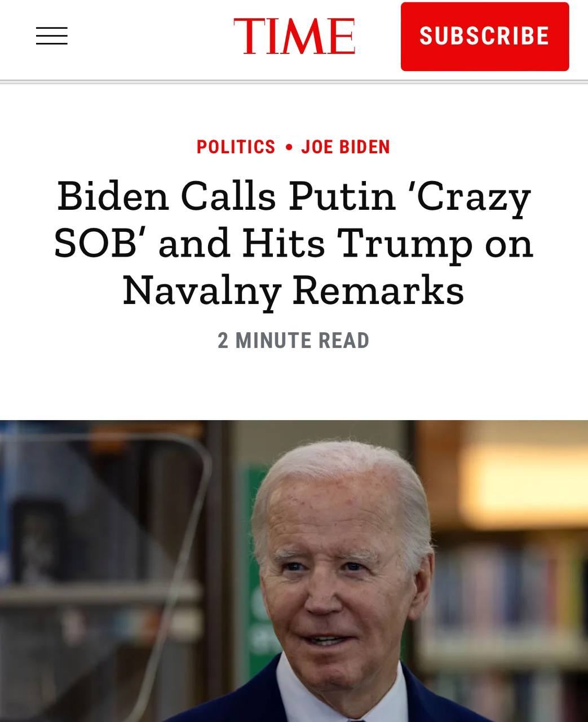Click the word 'Navalny' in the headline
The width and height of the screenshot is (588, 722).
(x=202, y=291)
